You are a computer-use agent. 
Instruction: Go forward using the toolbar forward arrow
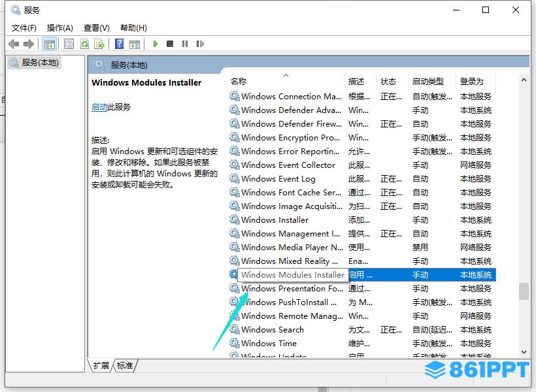click(x=29, y=44)
